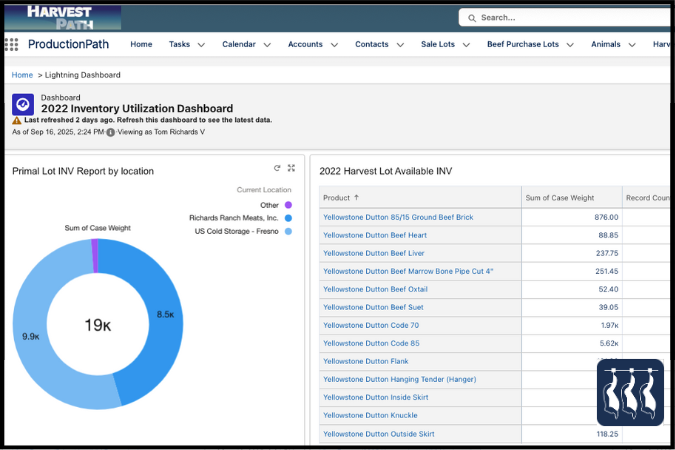Click the 19k donut chart total
The width and height of the screenshot is (675, 450).
(98, 325)
